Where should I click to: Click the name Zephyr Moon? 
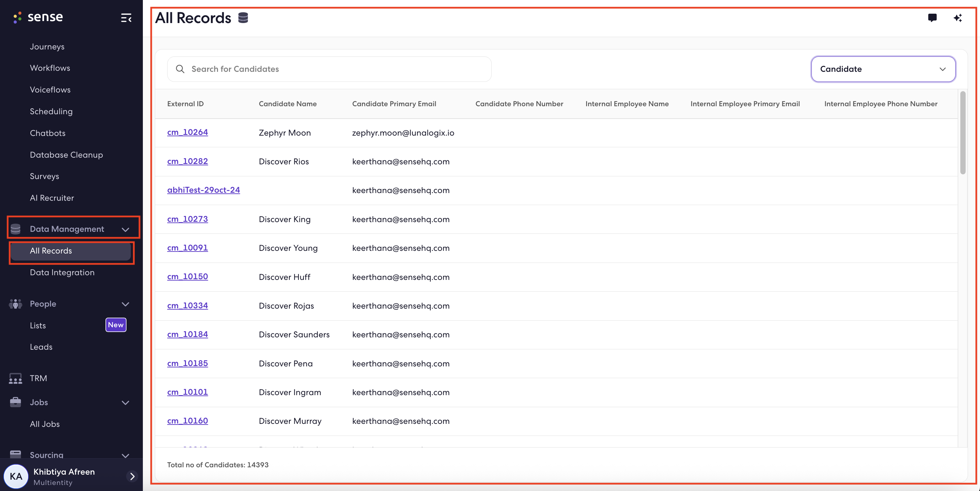click(285, 133)
